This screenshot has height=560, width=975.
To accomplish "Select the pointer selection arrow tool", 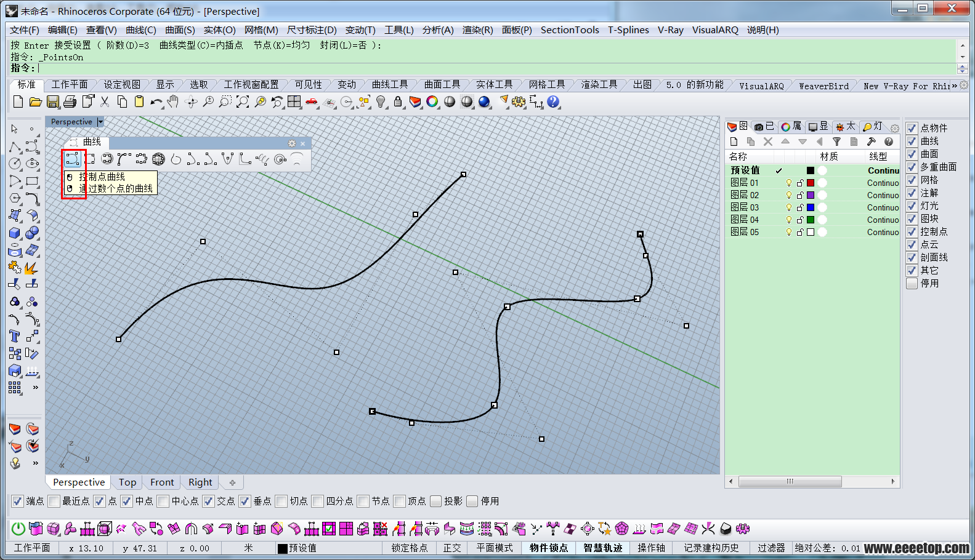I will (15, 129).
